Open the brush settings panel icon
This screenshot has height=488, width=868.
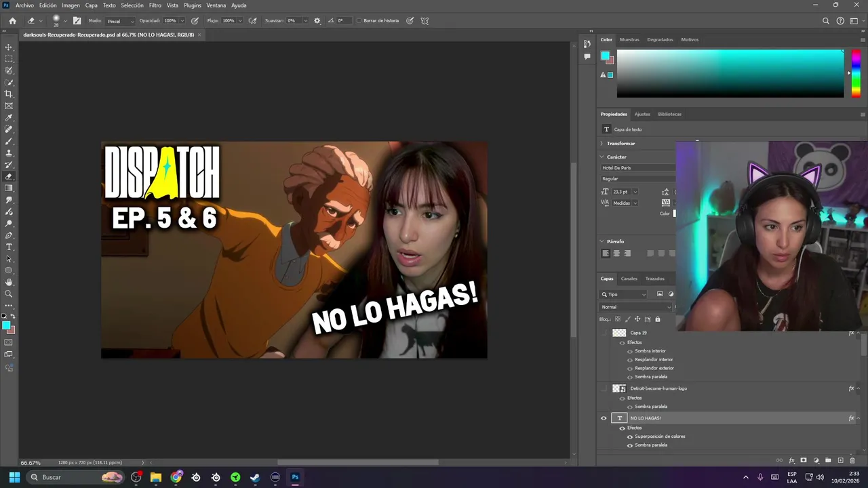77,20
